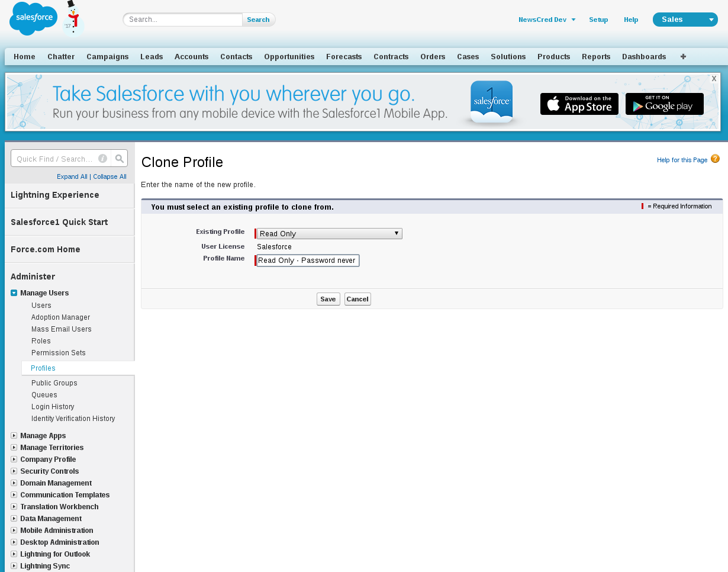Click the snowman seasonal logo
Image resolution: width=728 pixels, height=572 pixels.
coord(73,19)
